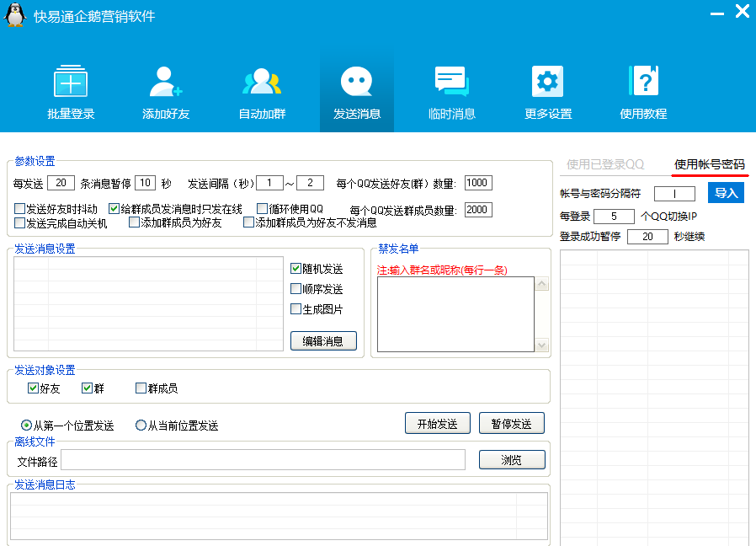Click 每登录 QQ count field showing 5

click(x=614, y=217)
